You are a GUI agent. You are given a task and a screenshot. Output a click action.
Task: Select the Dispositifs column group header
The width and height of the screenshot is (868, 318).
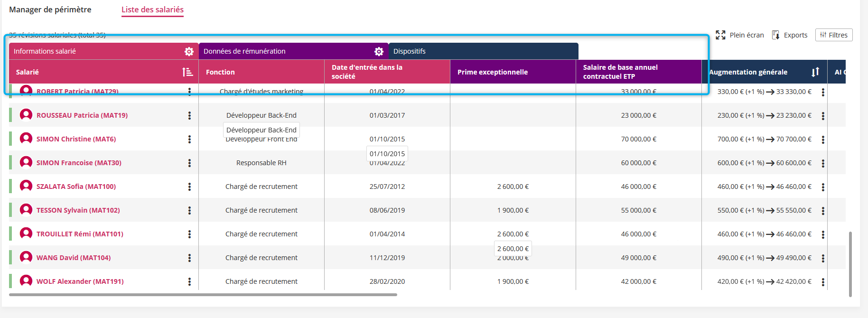[483, 51]
